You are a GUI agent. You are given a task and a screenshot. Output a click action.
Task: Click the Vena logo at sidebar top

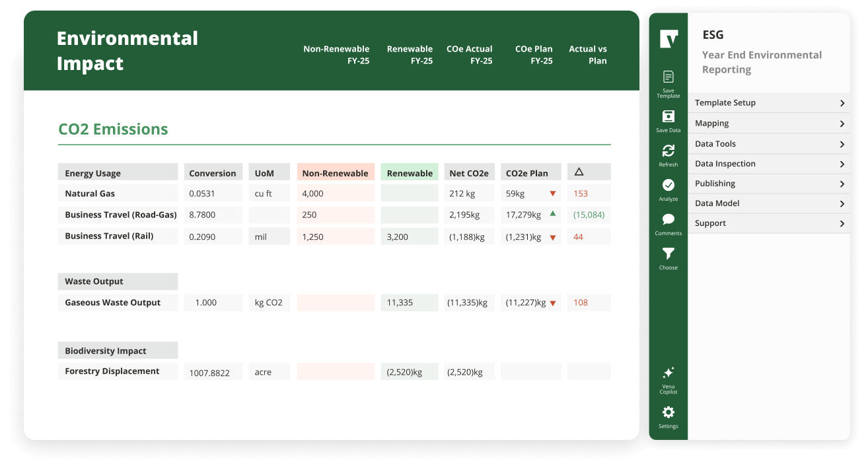pyautogui.click(x=668, y=39)
